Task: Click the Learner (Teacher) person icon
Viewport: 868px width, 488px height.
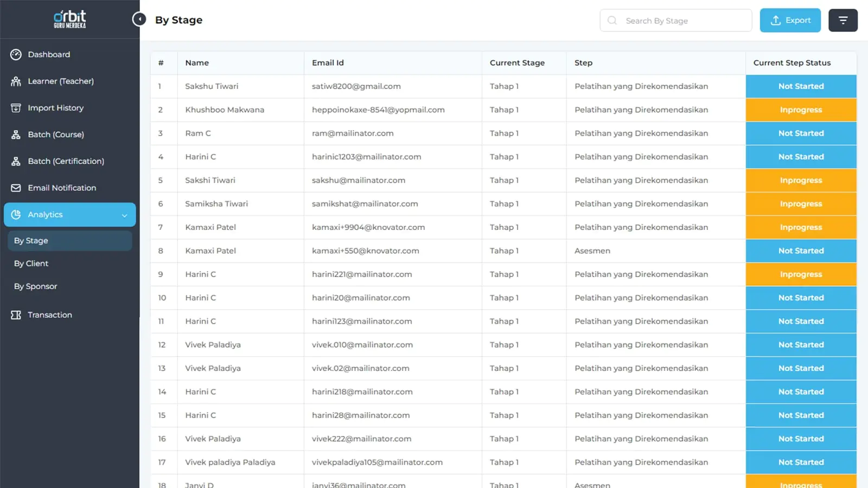Action: [16, 81]
